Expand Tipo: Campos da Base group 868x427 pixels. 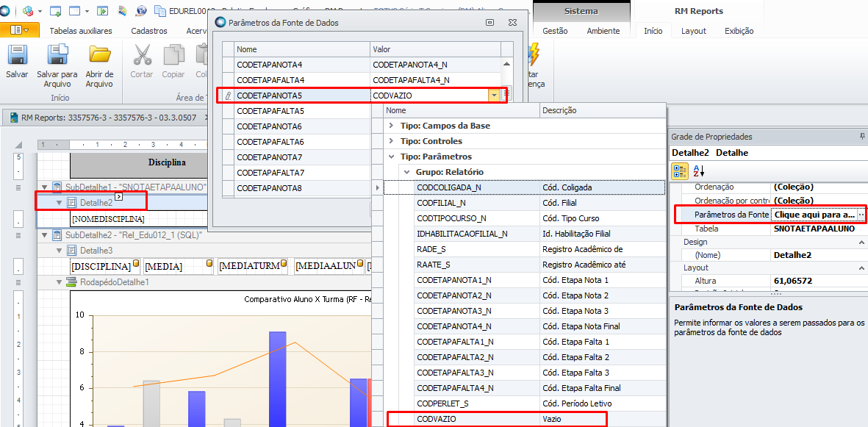[392, 126]
